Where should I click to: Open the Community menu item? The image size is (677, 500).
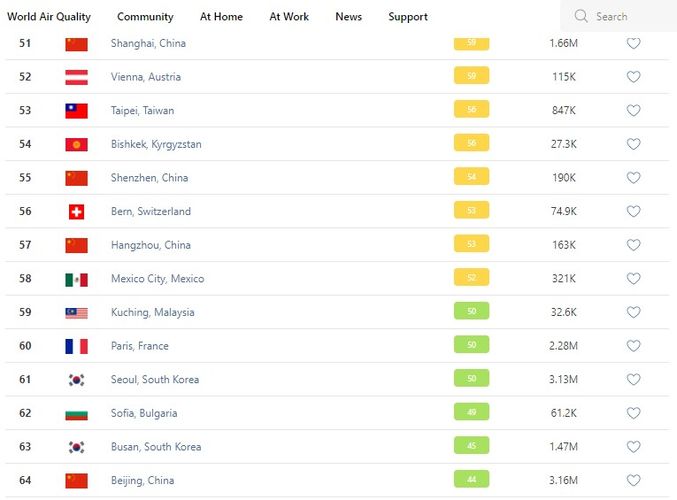(145, 17)
